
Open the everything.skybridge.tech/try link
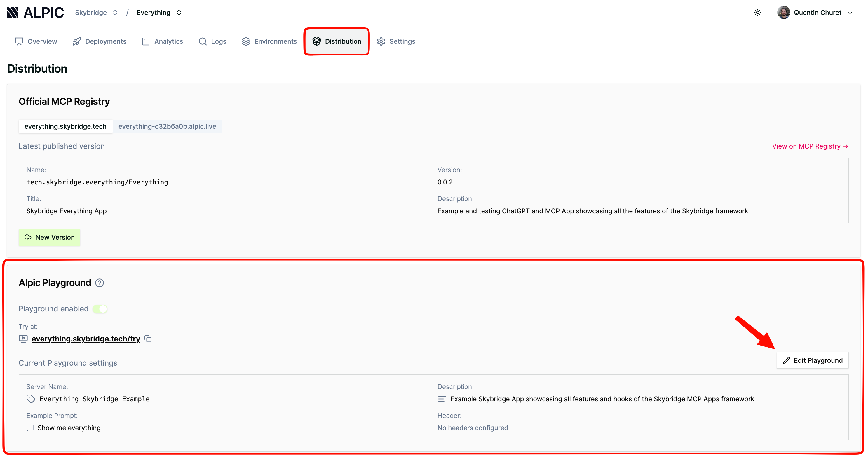[x=86, y=339]
